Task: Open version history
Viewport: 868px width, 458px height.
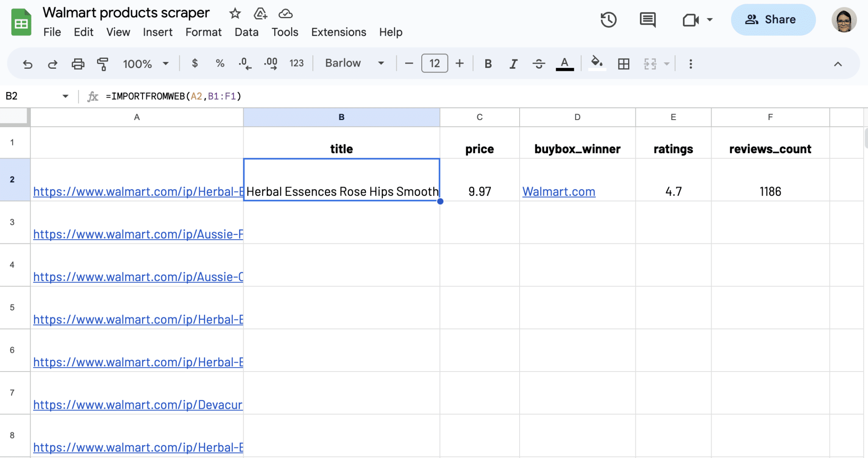Action: tap(609, 20)
